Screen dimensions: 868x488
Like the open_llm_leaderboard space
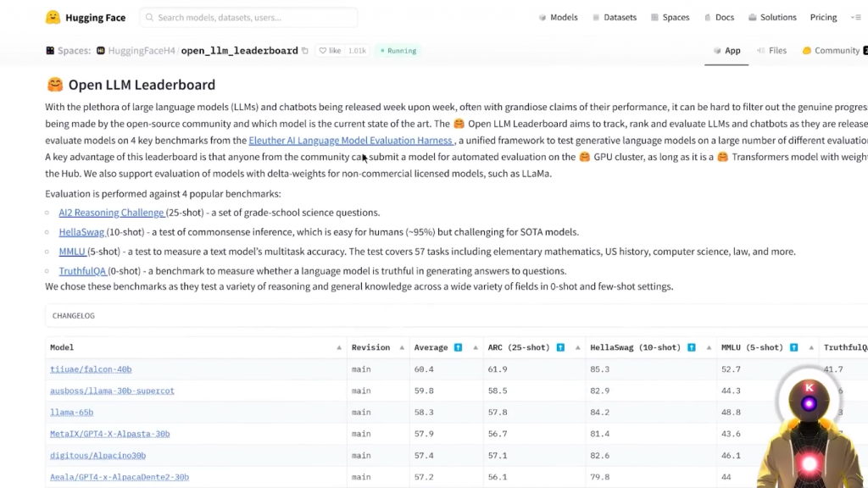click(329, 51)
